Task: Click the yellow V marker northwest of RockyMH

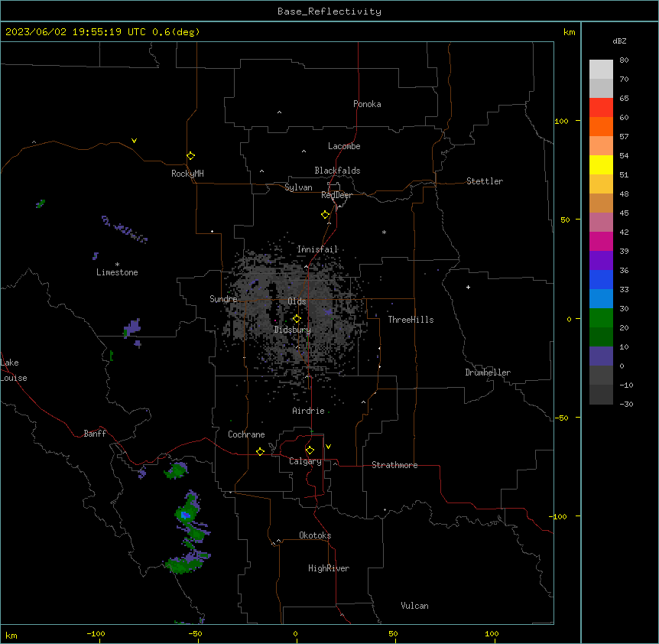Action: tap(134, 141)
